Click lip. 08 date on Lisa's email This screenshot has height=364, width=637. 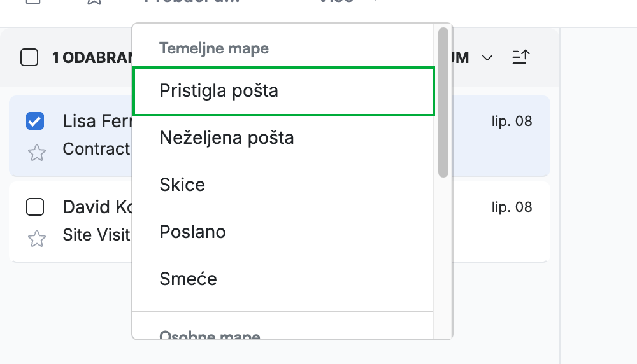[x=512, y=121]
